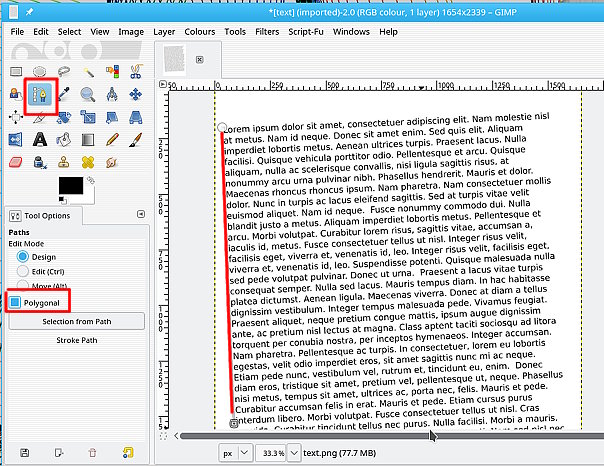Open the white background colour swatch

pos(88,197)
